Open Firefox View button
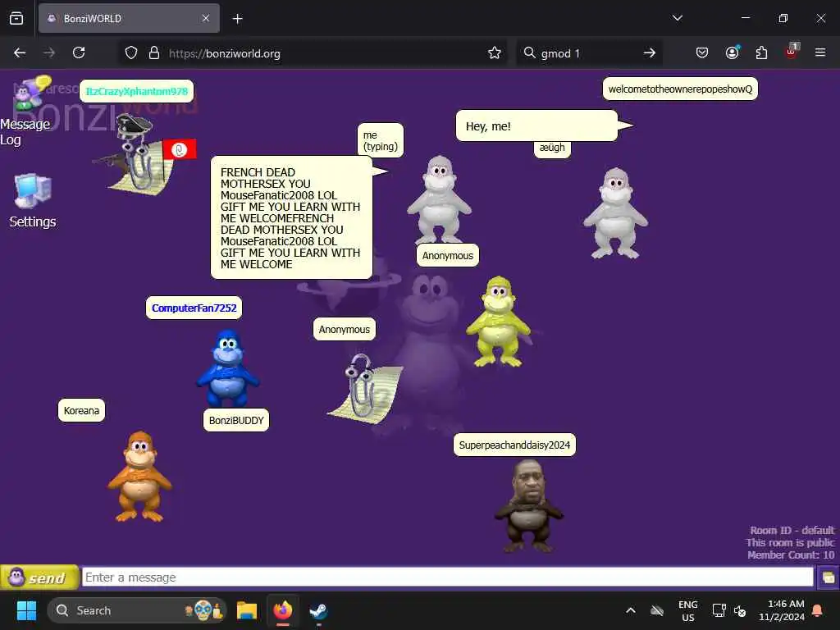This screenshot has width=840, height=630. tap(16, 18)
